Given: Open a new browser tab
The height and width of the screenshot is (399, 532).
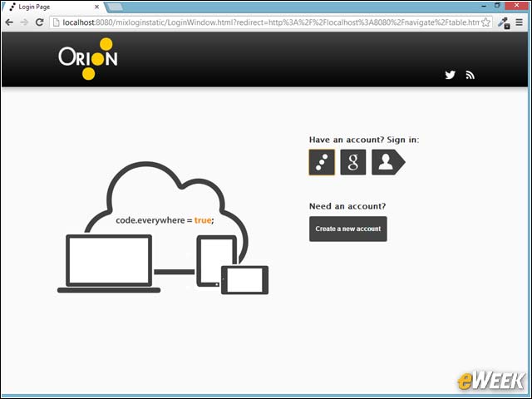Looking at the screenshot, I should tap(115, 7).
